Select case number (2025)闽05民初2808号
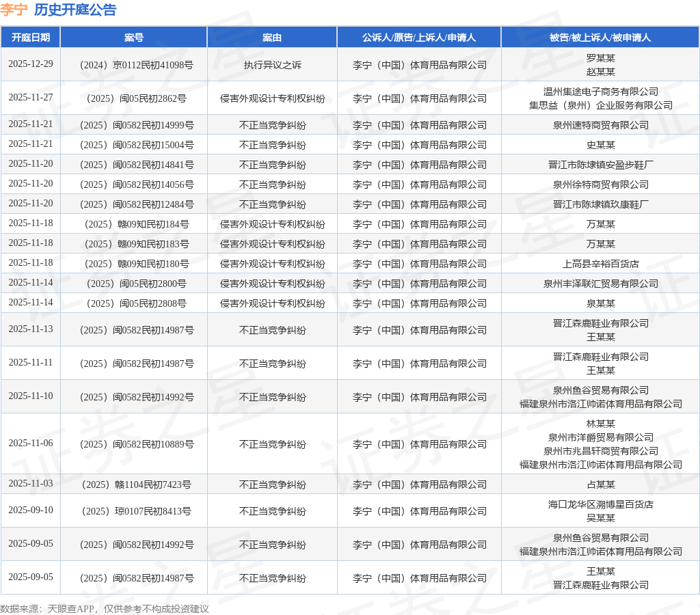 [x=136, y=303]
